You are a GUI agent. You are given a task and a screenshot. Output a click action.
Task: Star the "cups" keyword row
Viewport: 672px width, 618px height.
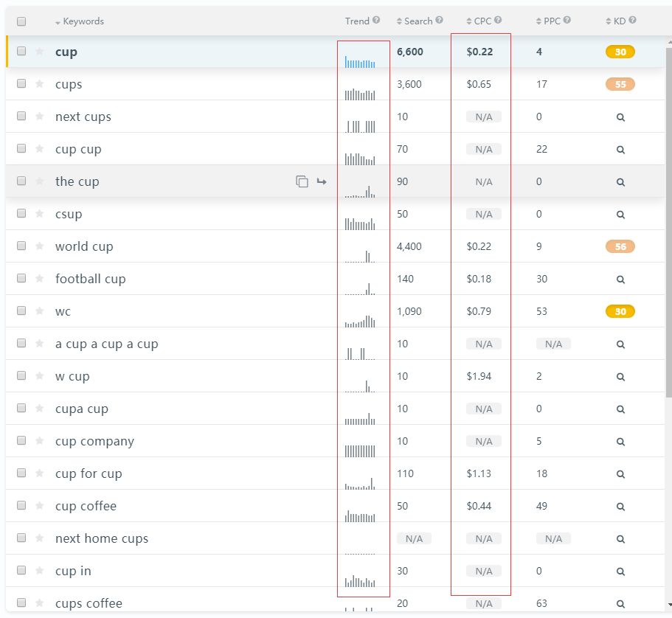tap(40, 84)
